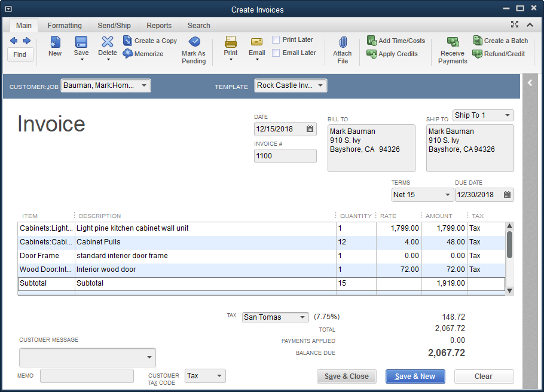Click the Save disk icon
544x392 pixels.
(x=81, y=42)
